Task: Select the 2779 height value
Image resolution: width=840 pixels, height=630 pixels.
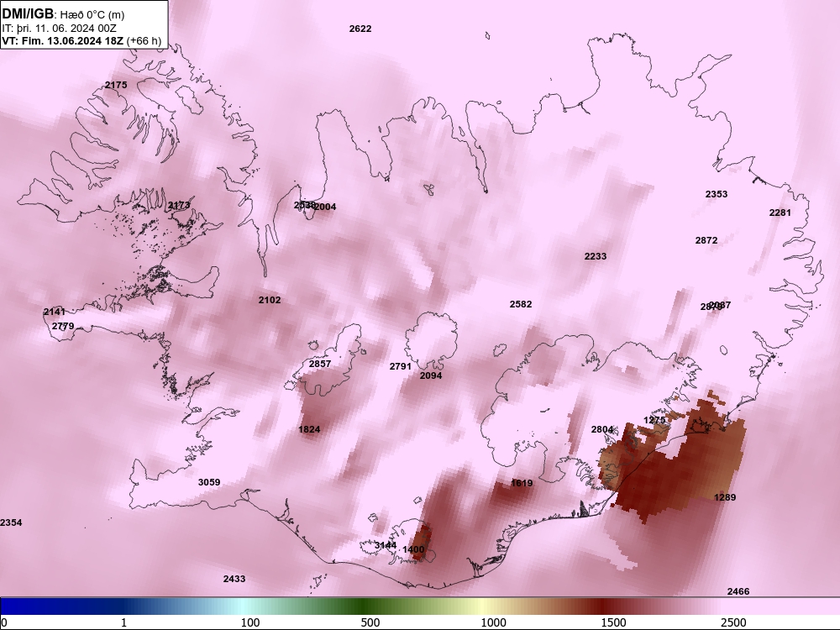Action: pos(63,326)
